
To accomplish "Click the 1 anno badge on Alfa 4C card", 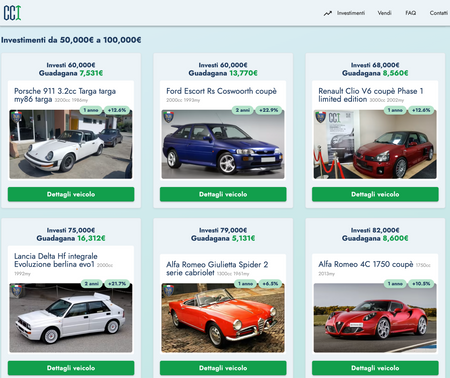I will pyautogui.click(x=395, y=284).
